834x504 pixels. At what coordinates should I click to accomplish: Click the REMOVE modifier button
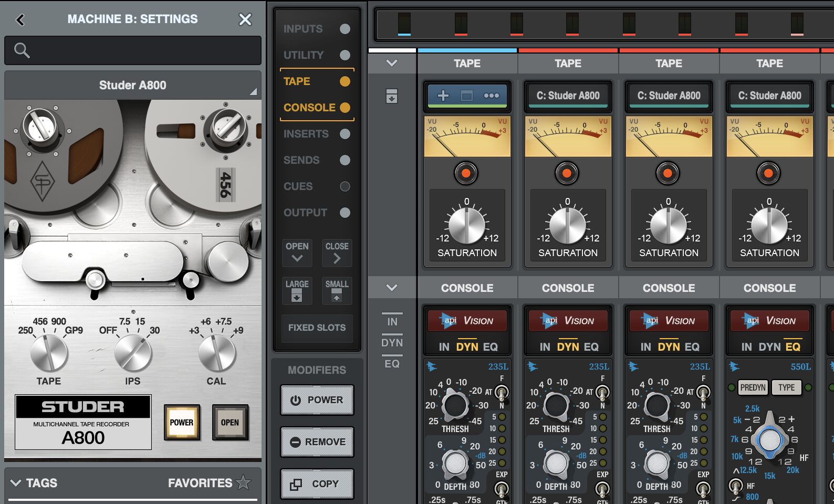pos(317,442)
